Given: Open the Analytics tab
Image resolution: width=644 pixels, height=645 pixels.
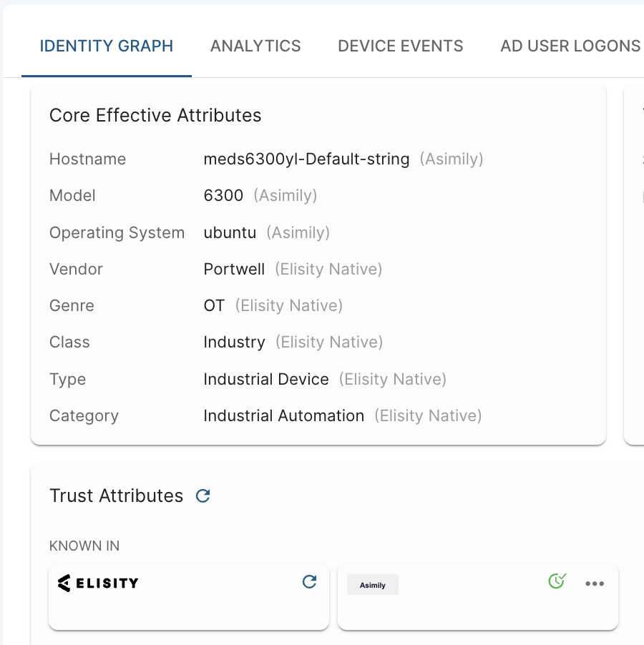Looking at the screenshot, I should pos(255,46).
